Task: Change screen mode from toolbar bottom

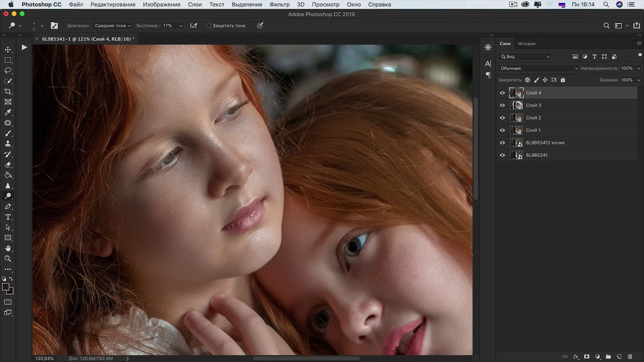Action: tap(8, 313)
